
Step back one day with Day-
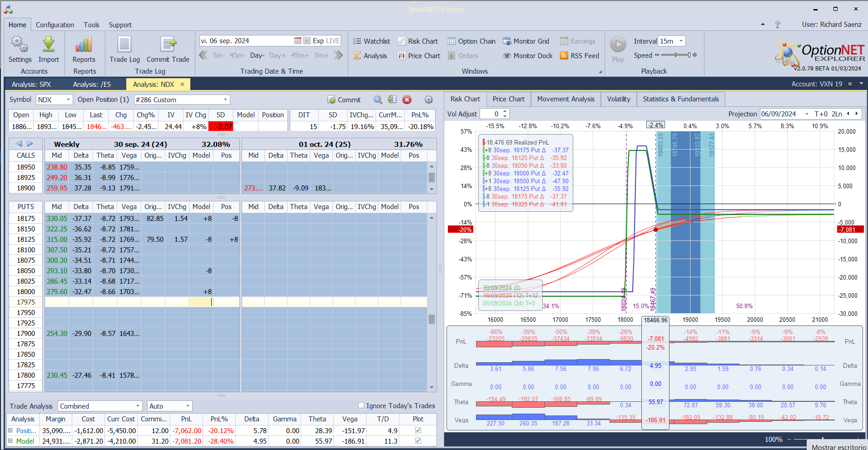[257, 55]
